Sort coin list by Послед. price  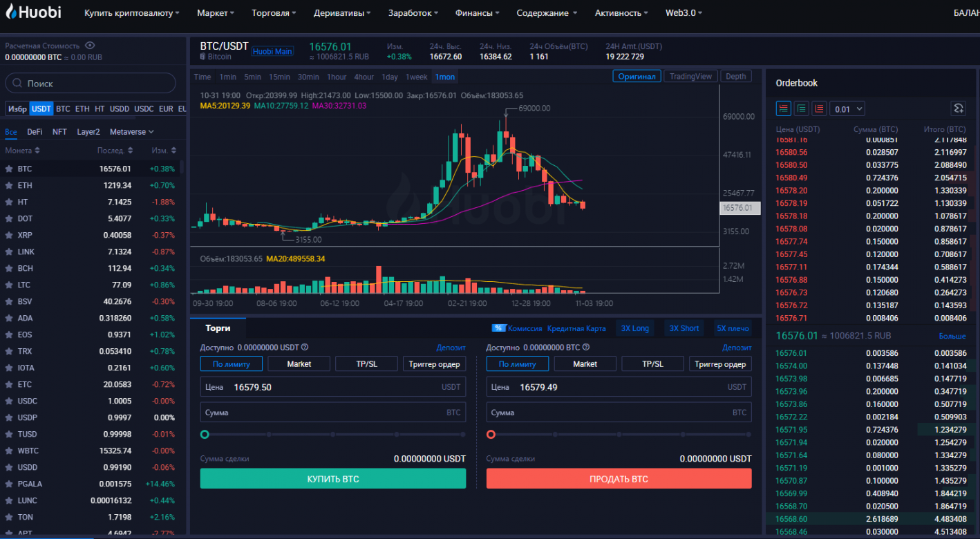115,150
